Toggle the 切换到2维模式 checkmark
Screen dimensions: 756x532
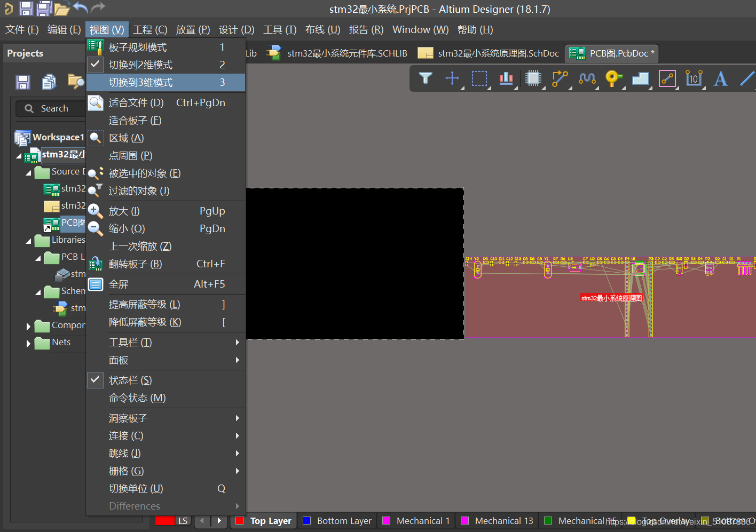tap(95, 65)
